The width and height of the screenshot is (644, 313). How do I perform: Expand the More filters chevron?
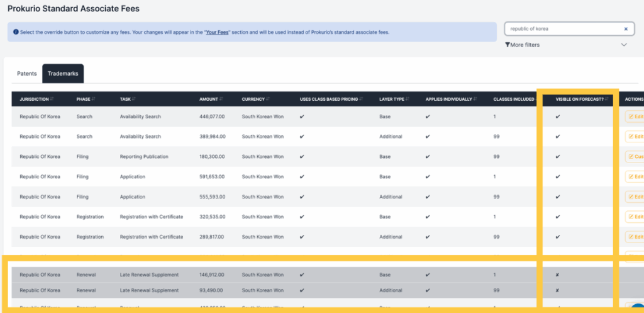click(x=624, y=45)
